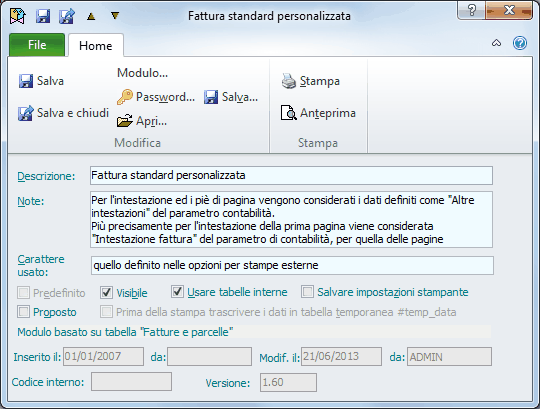The height and width of the screenshot is (409, 540).
Task: Click the Salva button in the ribbon
Action: tap(41, 81)
